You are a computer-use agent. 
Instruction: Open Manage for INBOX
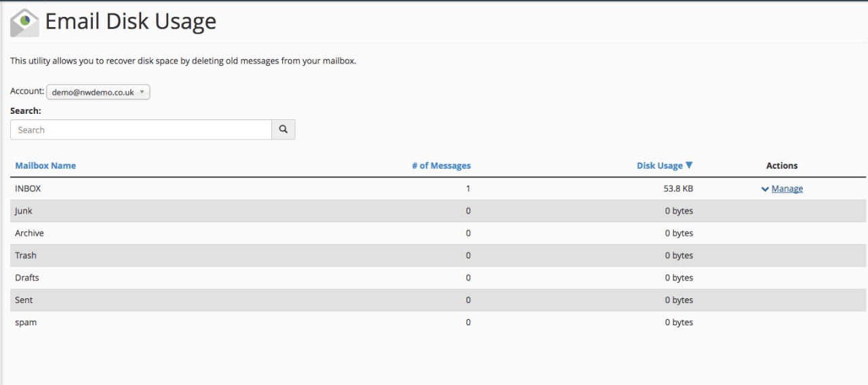pyautogui.click(x=787, y=189)
